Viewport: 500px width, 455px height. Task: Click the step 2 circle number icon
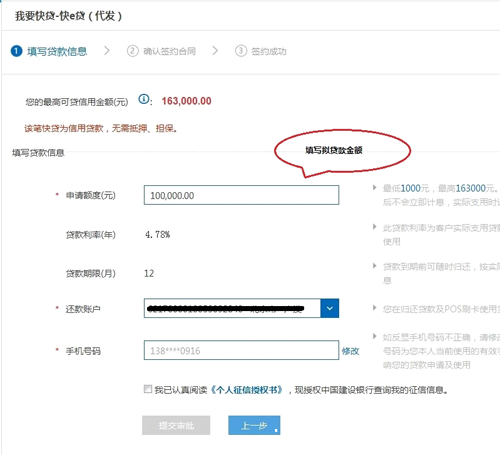point(132,51)
